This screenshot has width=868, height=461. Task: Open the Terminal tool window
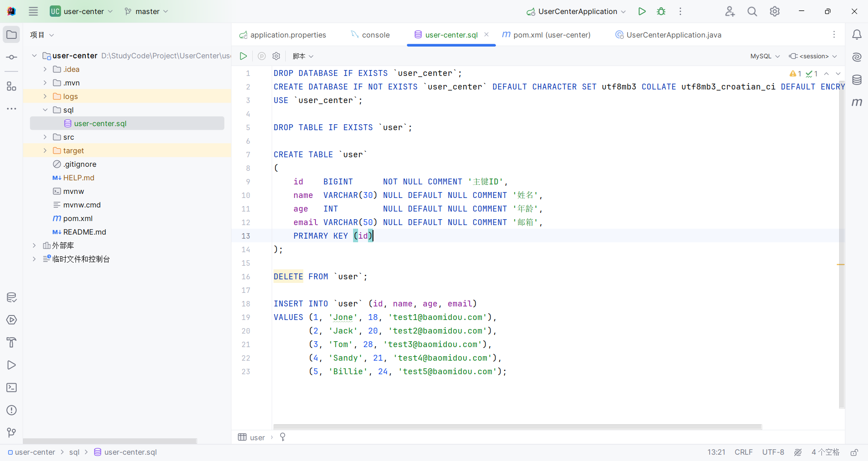(x=12, y=388)
